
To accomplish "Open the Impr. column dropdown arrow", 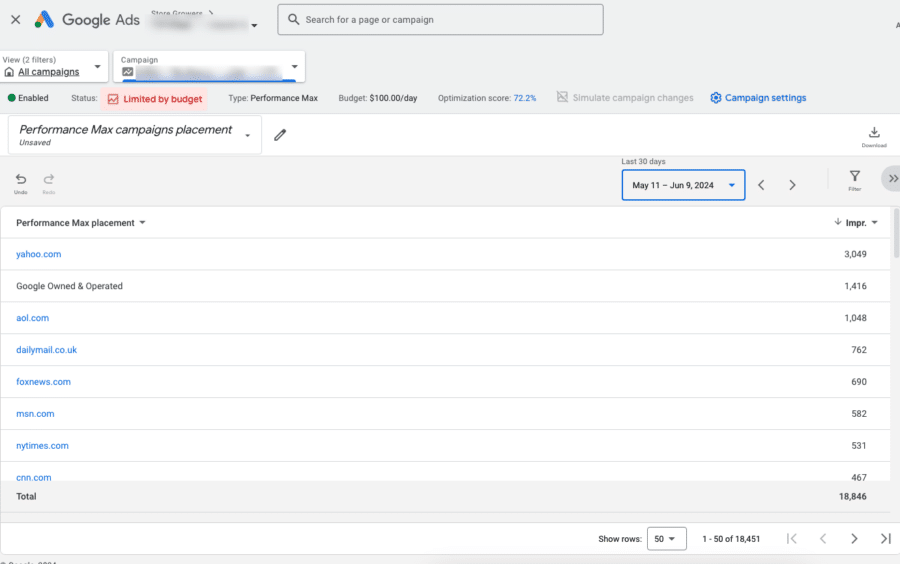I will tap(875, 223).
